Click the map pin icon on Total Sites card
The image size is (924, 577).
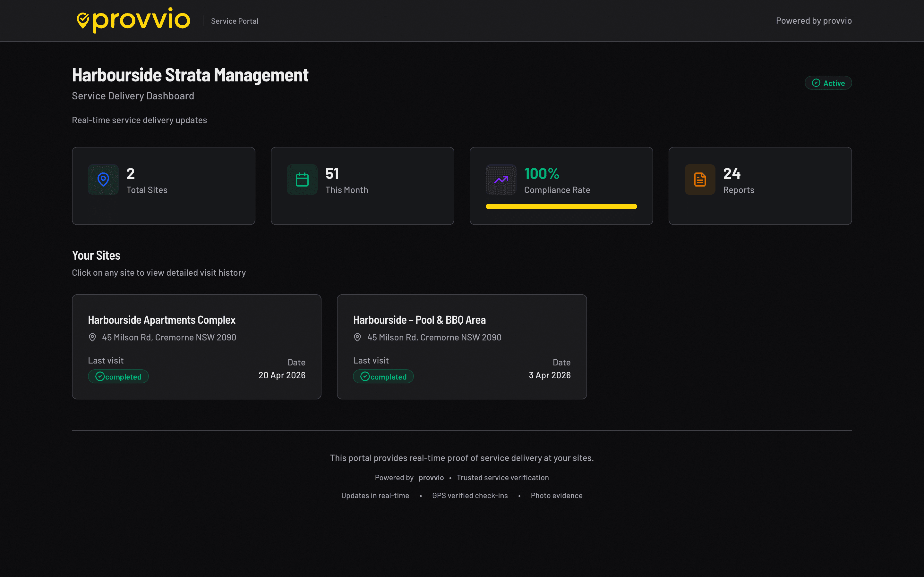tap(103, 180)
